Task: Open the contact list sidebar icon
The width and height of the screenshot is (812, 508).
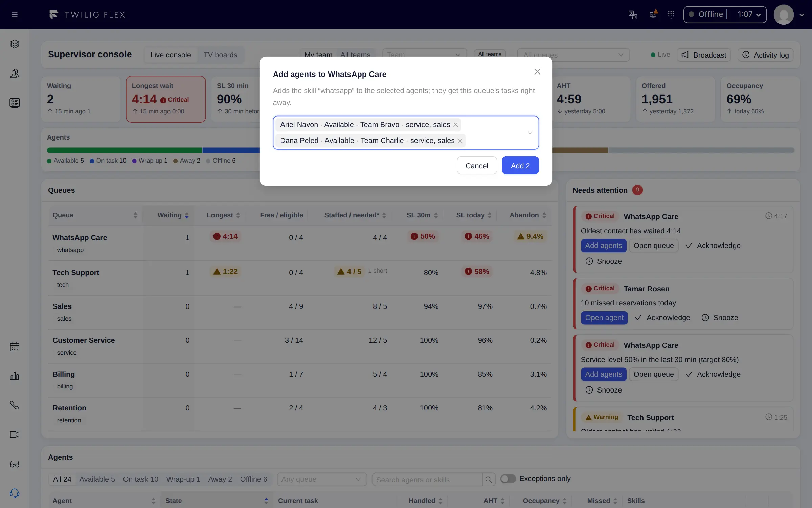Action: 15,103
